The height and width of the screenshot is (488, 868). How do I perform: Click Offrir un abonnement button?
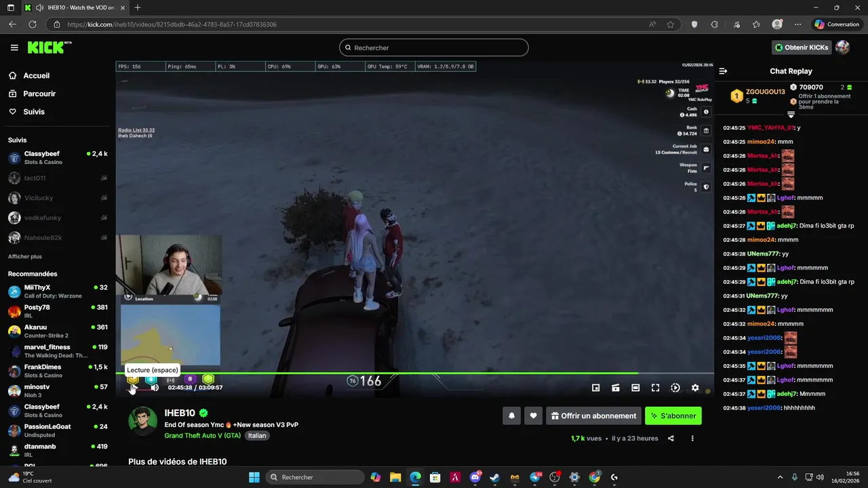[x=593, y=416]
